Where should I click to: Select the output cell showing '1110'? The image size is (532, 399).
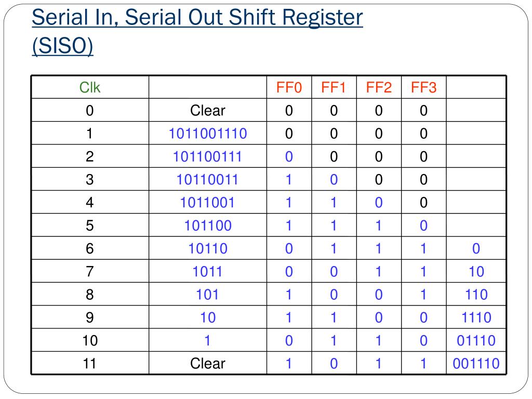pos(476,317)
